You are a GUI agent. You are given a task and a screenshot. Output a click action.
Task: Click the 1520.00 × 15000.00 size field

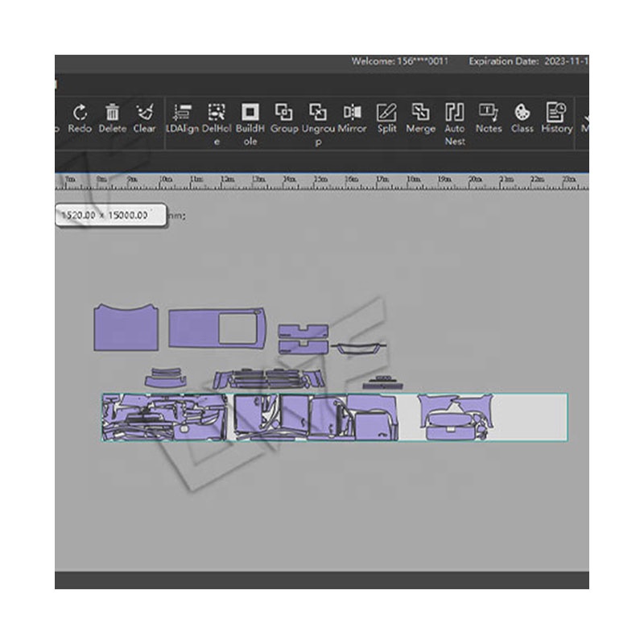point(110,216)
